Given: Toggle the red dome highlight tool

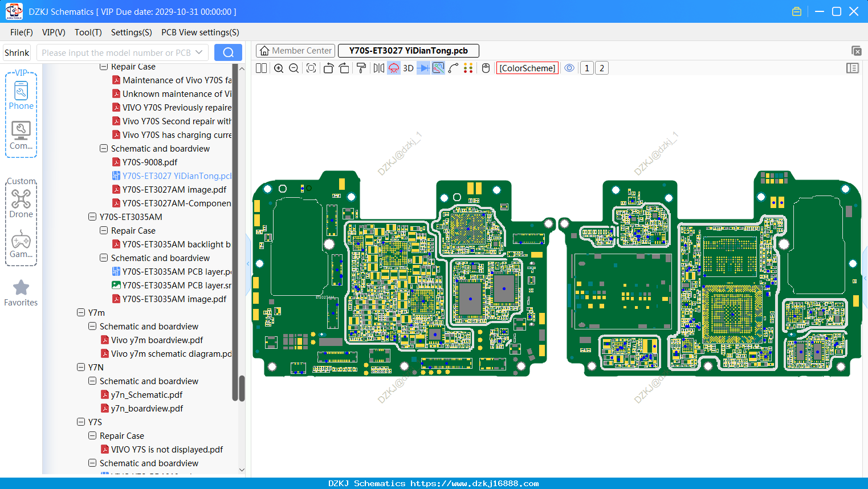Looking at the screenshot, I should (394, 68).
